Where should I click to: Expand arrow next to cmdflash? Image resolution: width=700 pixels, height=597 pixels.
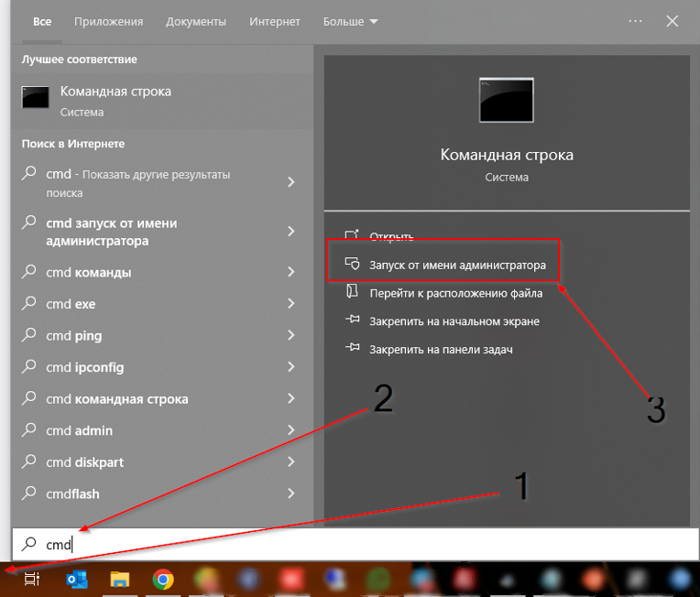click(291, 494)
